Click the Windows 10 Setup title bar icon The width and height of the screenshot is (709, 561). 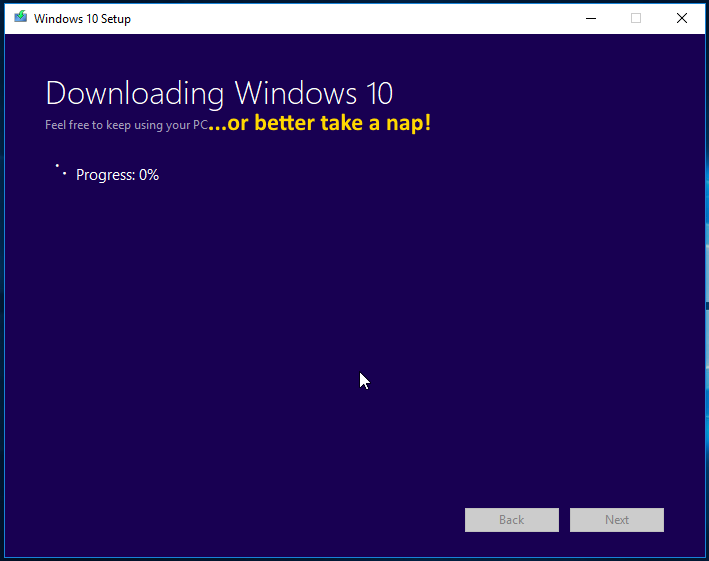pyautogui.click(x=20, y=17)
